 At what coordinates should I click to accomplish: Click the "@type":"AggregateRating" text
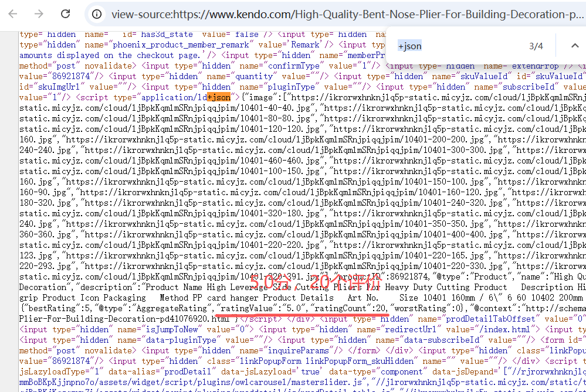[x=153, y=308]
